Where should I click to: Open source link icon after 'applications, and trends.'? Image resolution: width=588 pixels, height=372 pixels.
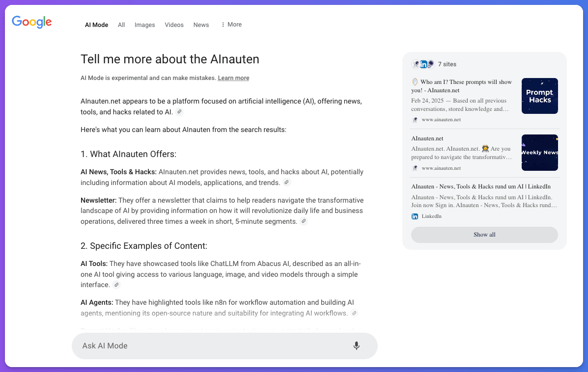coord(286,183)
